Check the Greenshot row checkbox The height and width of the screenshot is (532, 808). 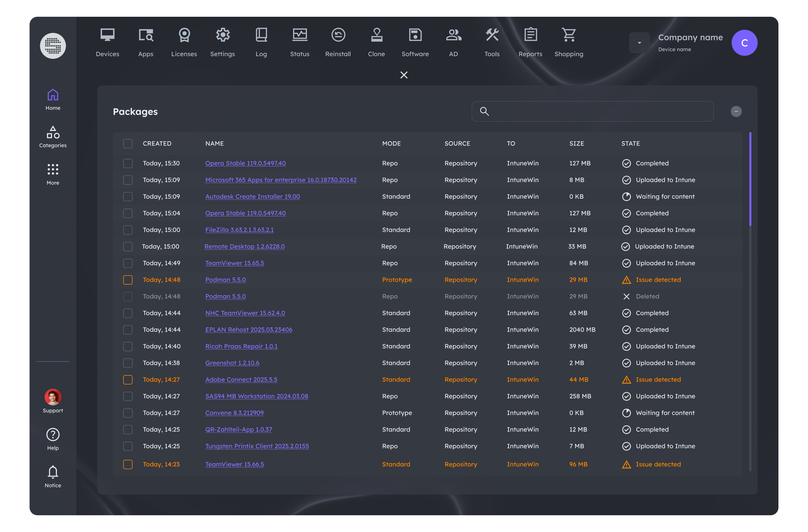tap(128, 363)
